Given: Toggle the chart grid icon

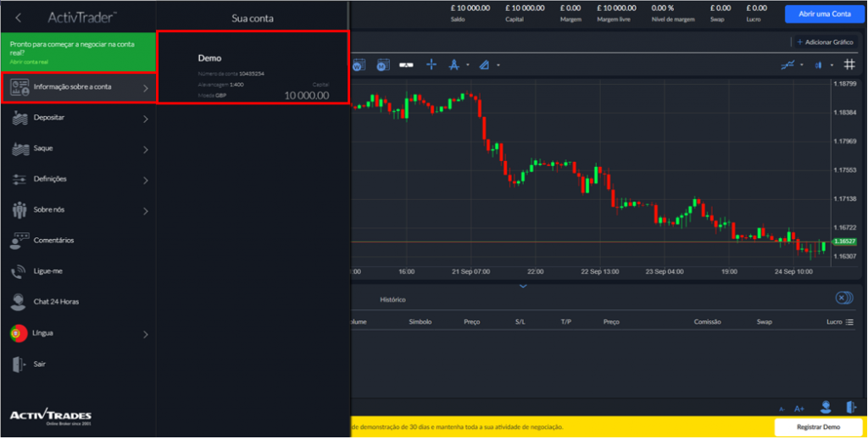Looking at the screenshot, I should (x=849, y=64).
